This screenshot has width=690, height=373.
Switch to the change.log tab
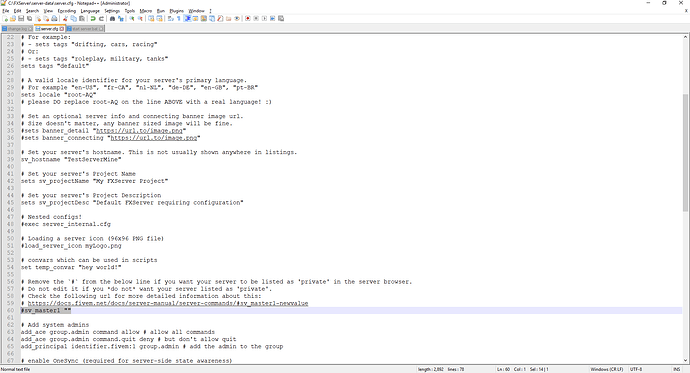(x=17, y=29)
